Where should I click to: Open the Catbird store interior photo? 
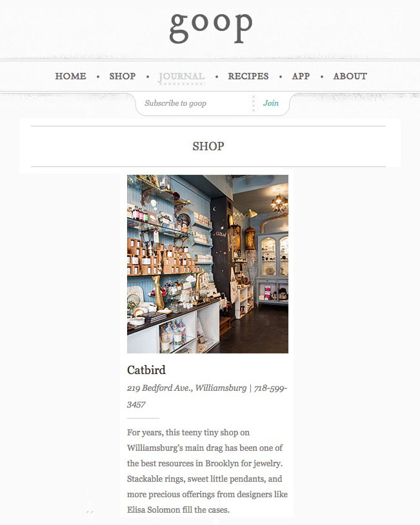coord(208,264)
